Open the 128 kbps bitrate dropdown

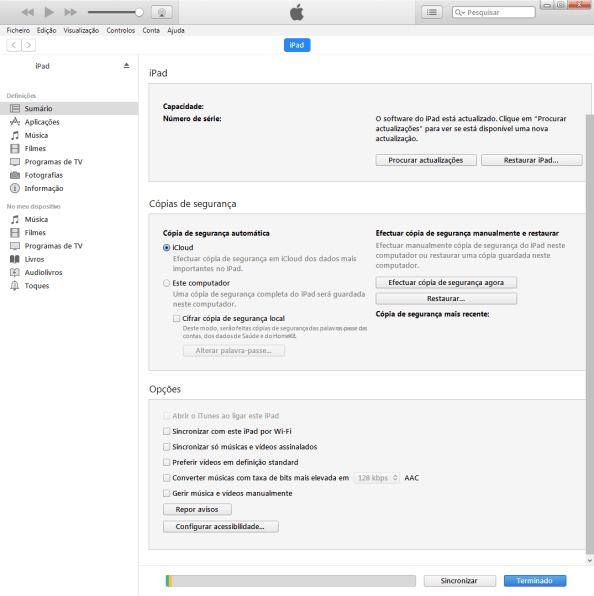click(376, 478)
